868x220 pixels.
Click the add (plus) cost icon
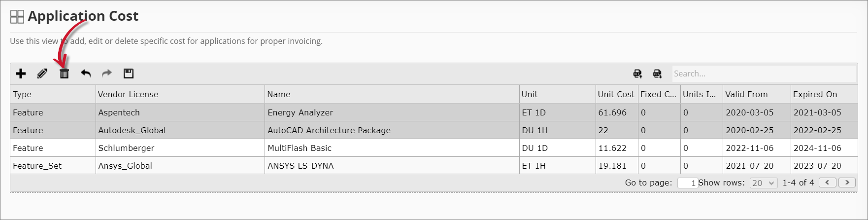[21, 73]
